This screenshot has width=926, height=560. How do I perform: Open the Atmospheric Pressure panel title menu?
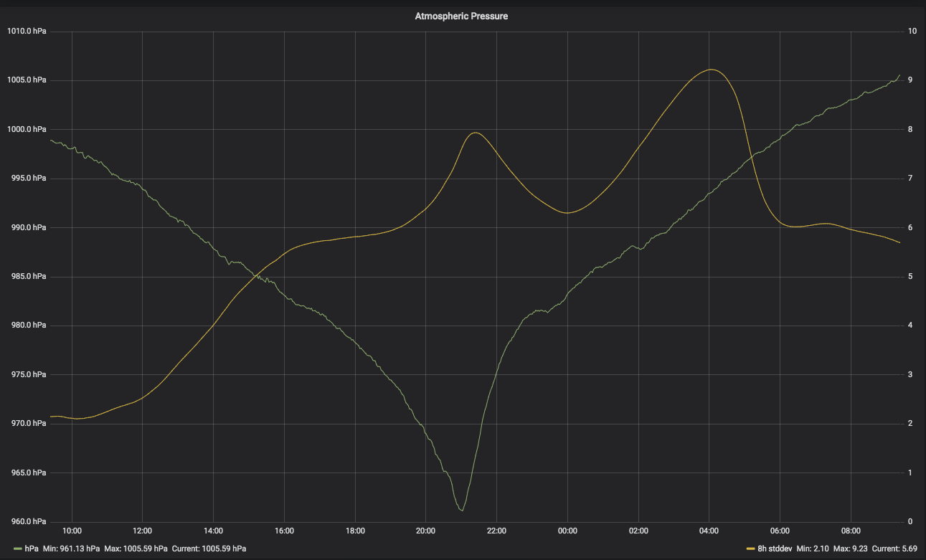pos(461,16)
